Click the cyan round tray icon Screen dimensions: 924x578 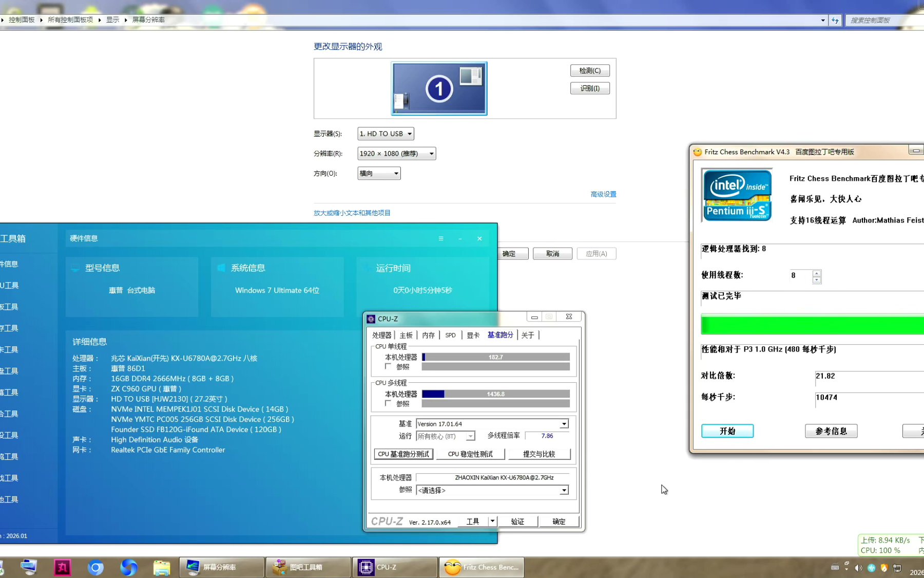pyautogui.click(x=872, y=568)
